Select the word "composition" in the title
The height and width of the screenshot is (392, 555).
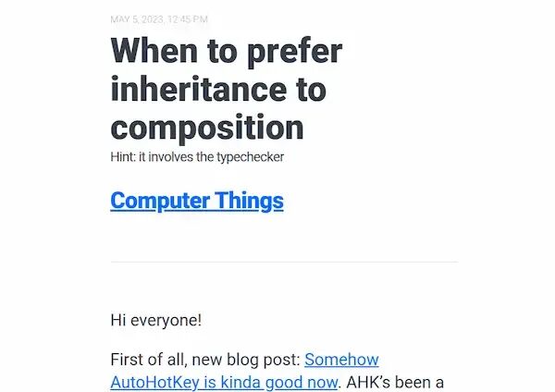coord(207,129)
